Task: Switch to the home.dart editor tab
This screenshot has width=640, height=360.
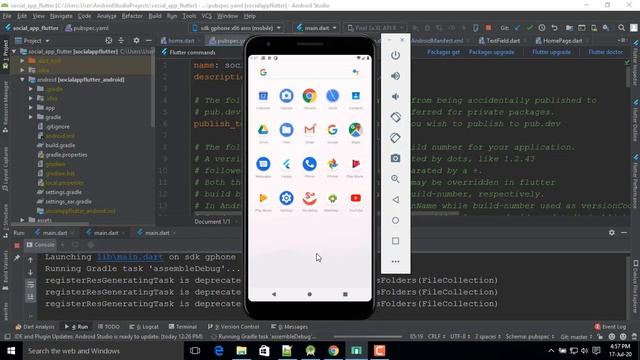Action: tap(180, 40)
